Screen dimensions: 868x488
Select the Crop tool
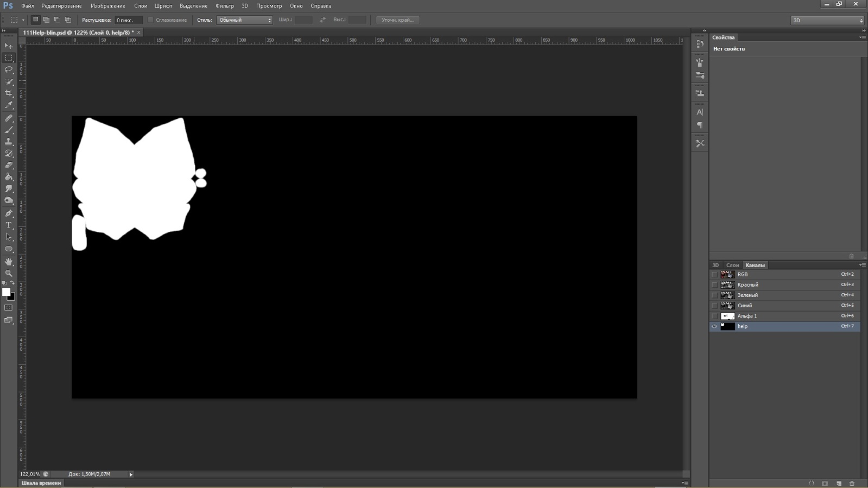[9, 93]
